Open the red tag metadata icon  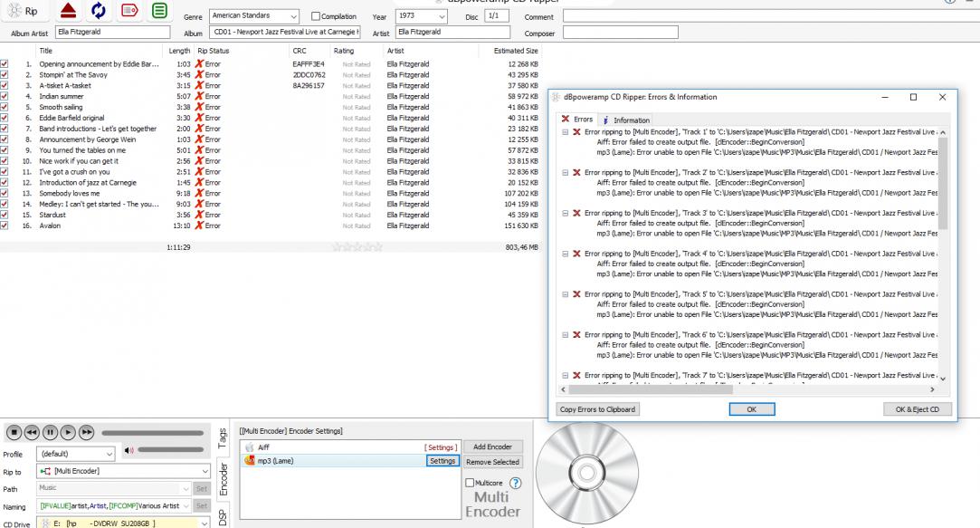point(128,11)
